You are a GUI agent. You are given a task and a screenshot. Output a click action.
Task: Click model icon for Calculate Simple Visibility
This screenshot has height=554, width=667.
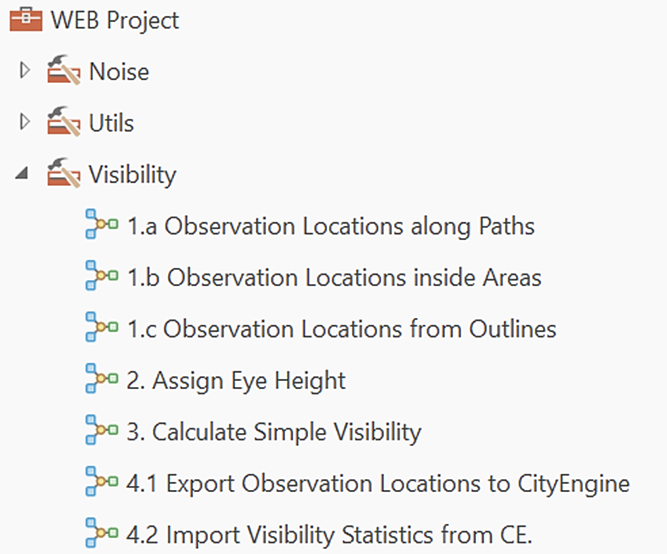[x=102, y=433]
